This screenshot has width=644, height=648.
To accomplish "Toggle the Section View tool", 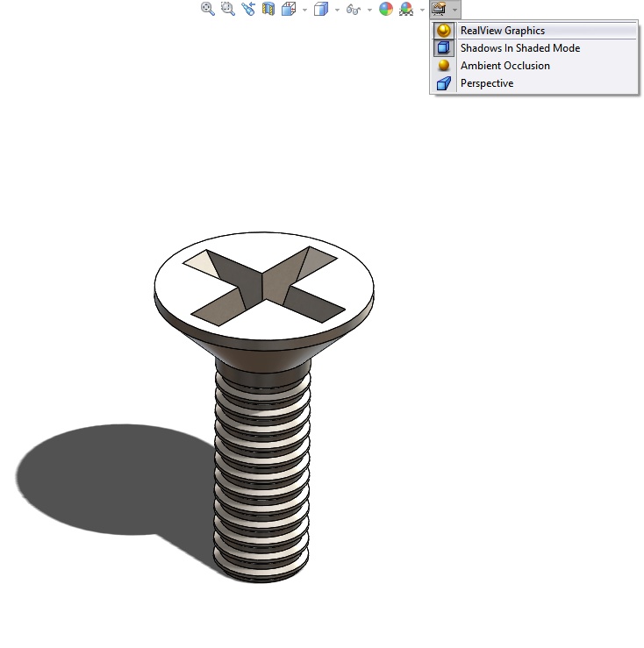I will [x=268, y=9].
